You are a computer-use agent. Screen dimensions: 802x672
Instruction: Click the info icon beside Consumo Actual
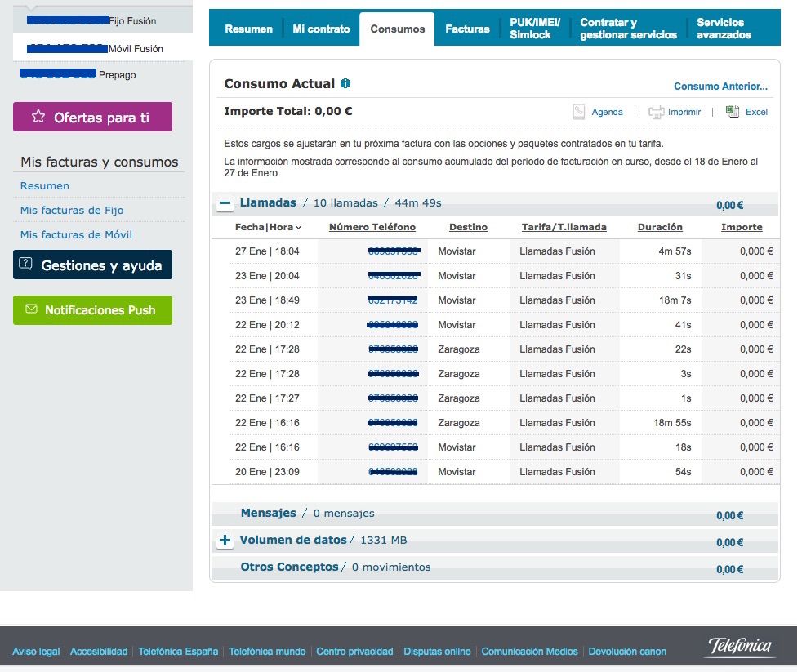click(x=345, y=84)
